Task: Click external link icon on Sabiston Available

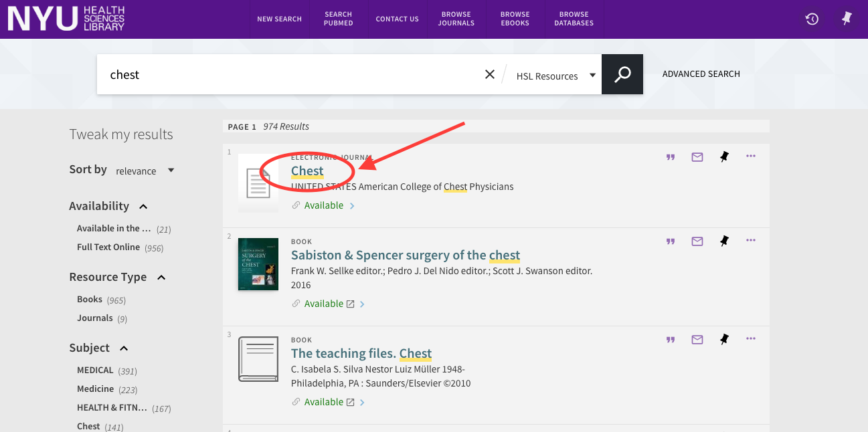Action: [350, 304]
